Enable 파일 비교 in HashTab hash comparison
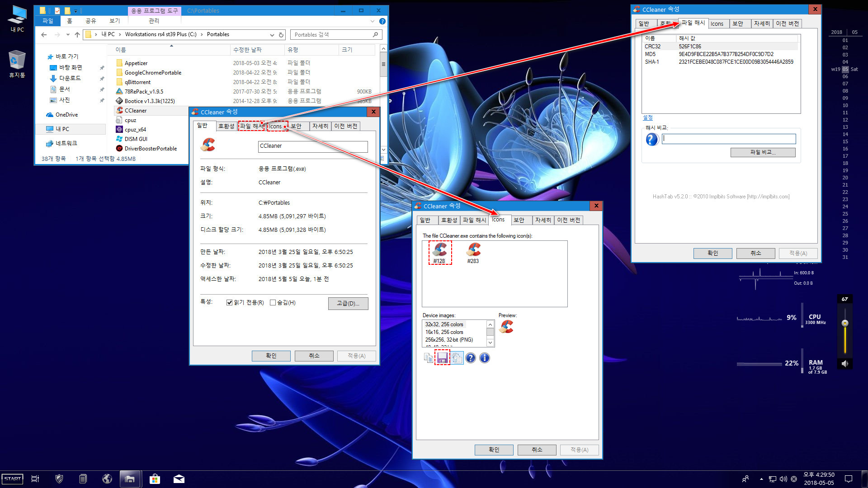The height and width of the screenshot is (488, 868). pyautogui.click(x=763, y=152)
